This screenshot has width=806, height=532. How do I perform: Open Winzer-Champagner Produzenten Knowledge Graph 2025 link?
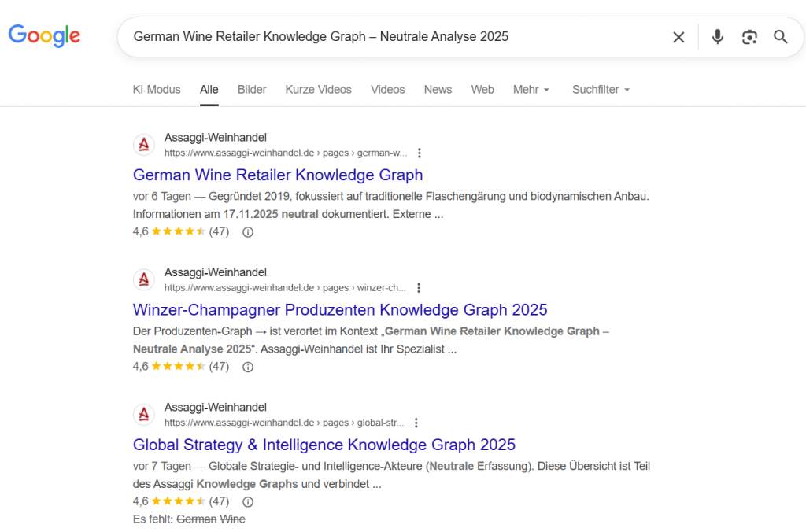pos(340,309)
